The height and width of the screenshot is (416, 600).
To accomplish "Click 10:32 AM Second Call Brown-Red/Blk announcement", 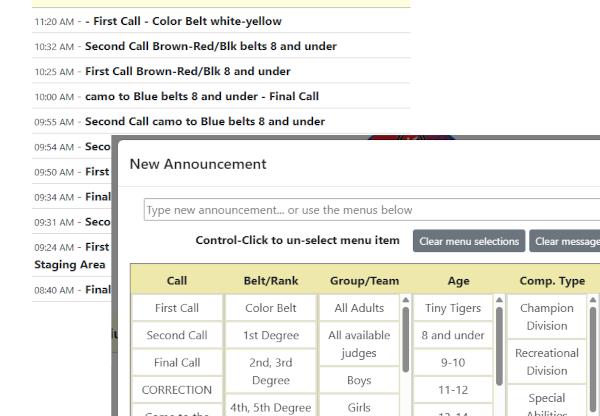I will coord(221,46).
